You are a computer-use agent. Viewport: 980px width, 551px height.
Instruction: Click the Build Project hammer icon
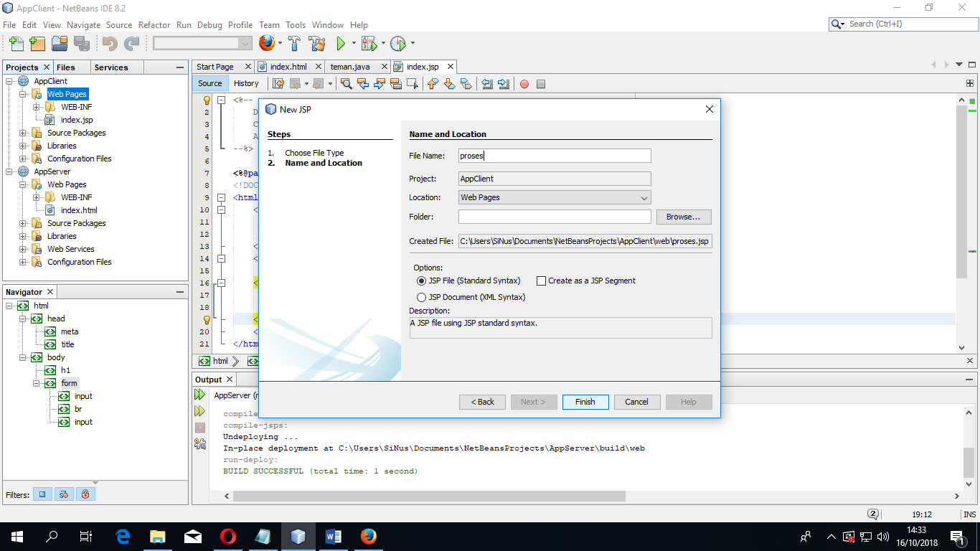(295, 44)
